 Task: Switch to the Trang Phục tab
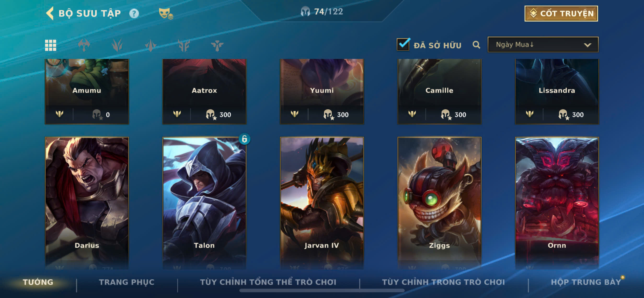click(127, 282)
